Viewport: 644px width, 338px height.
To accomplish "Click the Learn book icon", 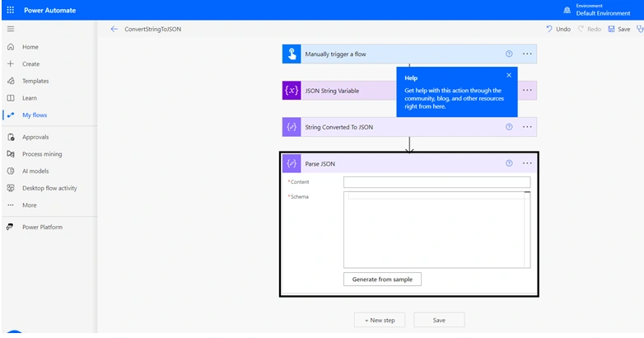I will click(11, 98).
